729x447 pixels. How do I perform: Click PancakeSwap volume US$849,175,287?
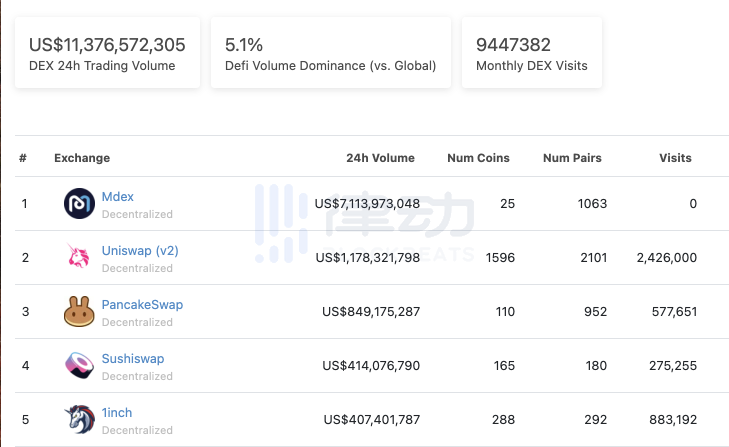click(x=371, y=311)
